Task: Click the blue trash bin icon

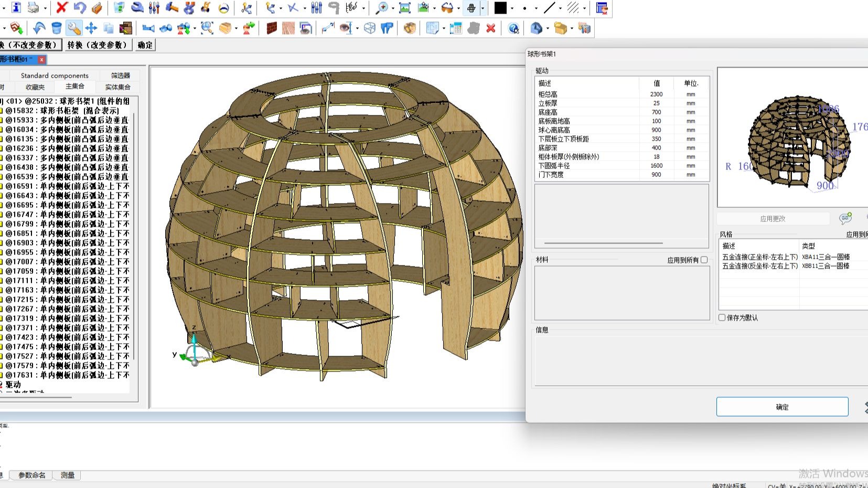Action: coord(57,28)
